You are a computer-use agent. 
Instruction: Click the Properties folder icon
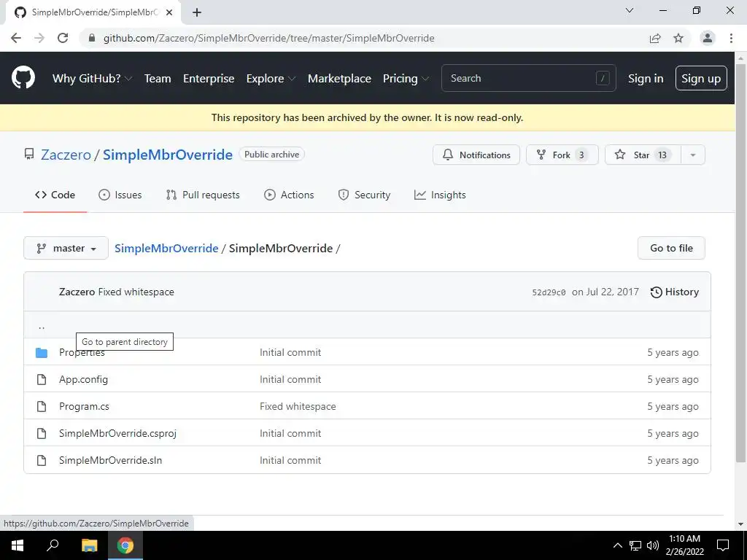[42, 353]
